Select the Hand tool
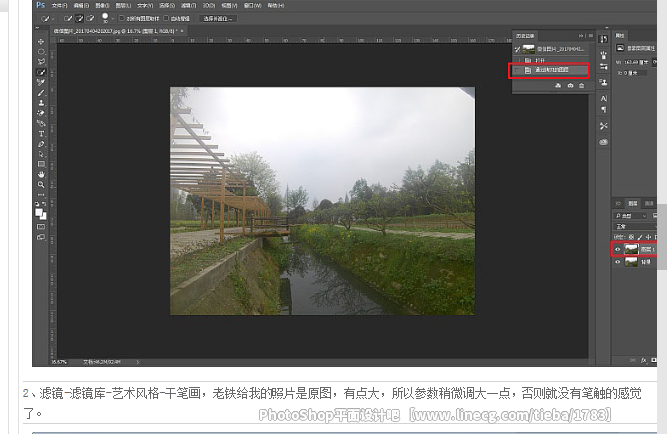 pyautogui.click(x=41, y=174)
